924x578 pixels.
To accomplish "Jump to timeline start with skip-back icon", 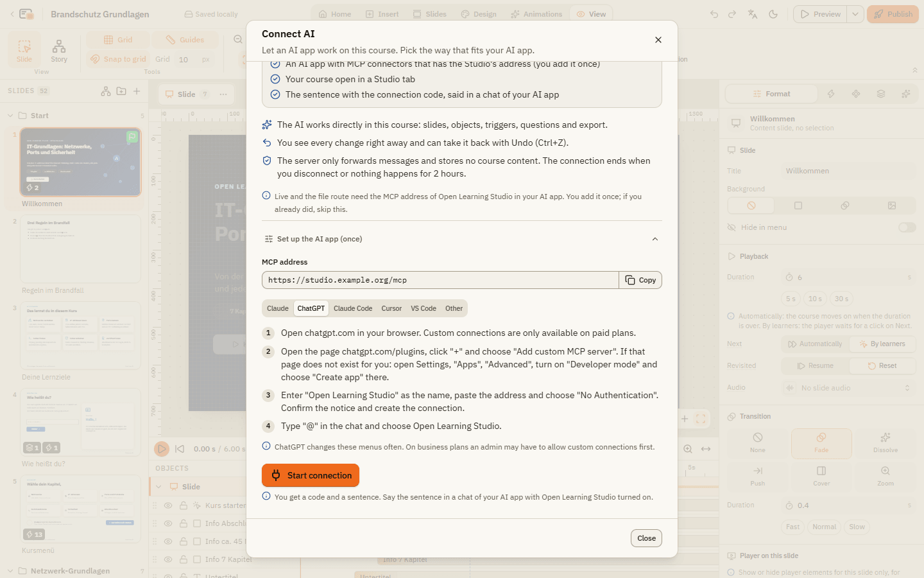I will 180,449.
